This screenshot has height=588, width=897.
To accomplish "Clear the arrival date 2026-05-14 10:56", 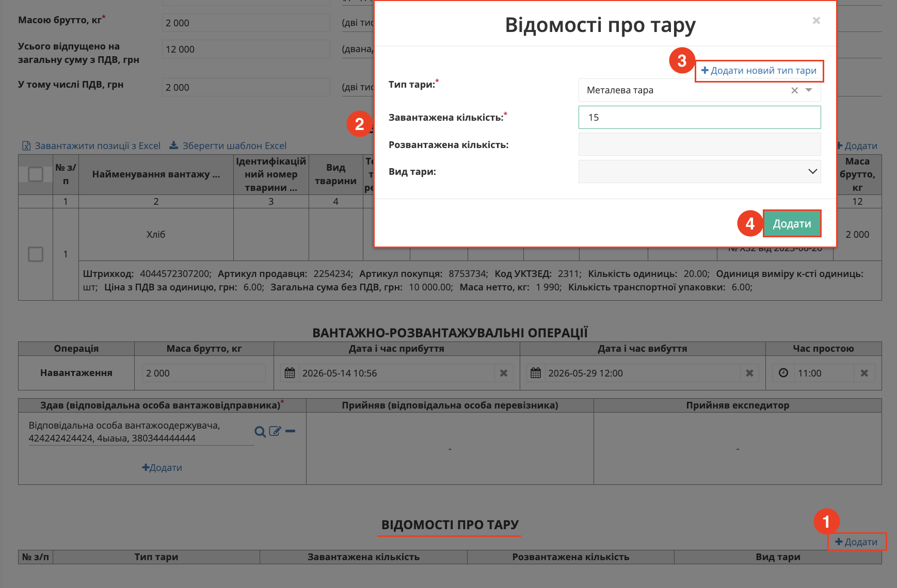I will coord(504,373).
